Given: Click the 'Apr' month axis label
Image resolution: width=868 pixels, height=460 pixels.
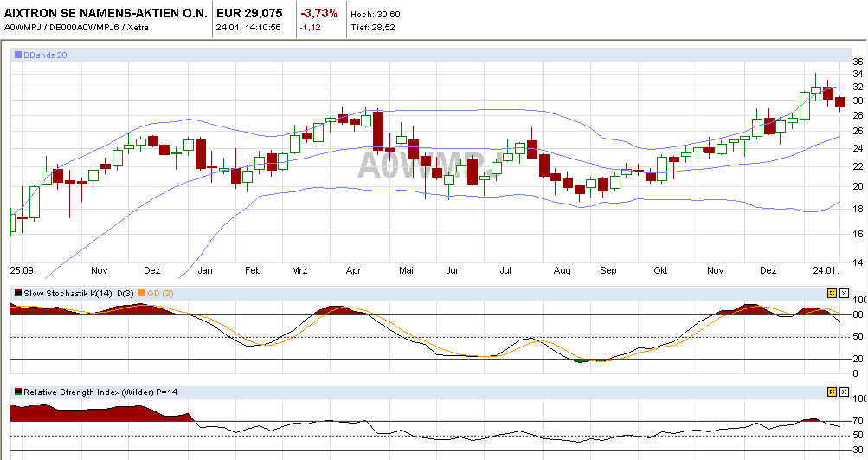Looking at the screenshot, I should 353,270.
